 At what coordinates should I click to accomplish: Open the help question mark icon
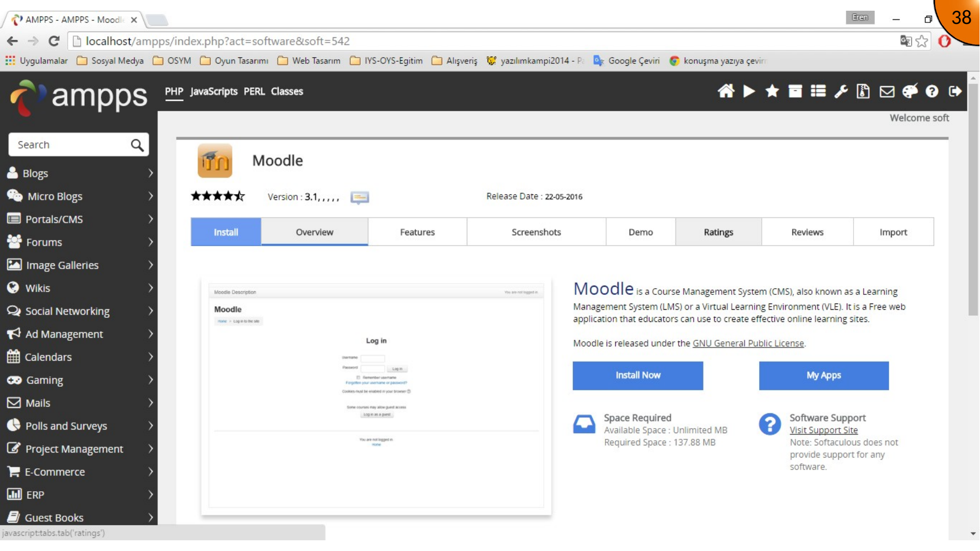point(932,91)
